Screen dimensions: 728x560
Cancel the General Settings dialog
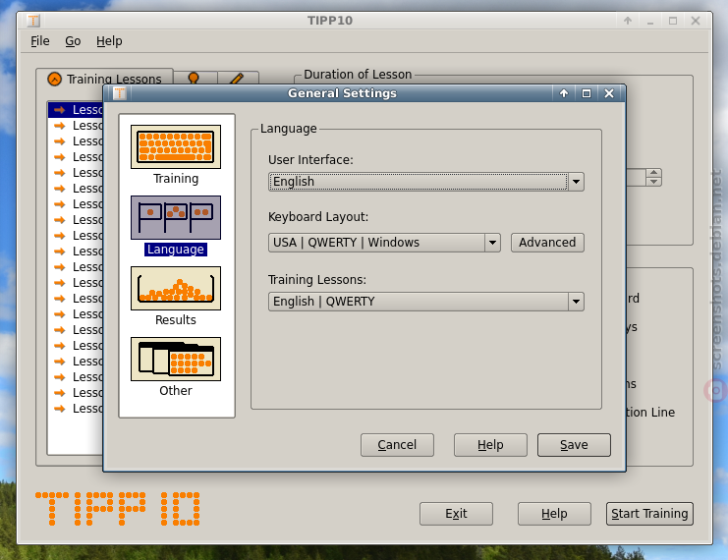[397, 445]
